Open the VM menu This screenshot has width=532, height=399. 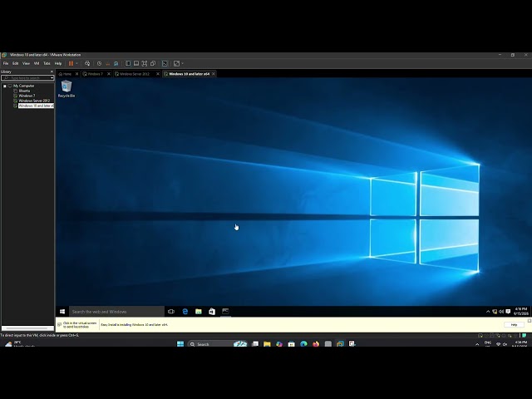pyautogui.click(x=37, y=63)
